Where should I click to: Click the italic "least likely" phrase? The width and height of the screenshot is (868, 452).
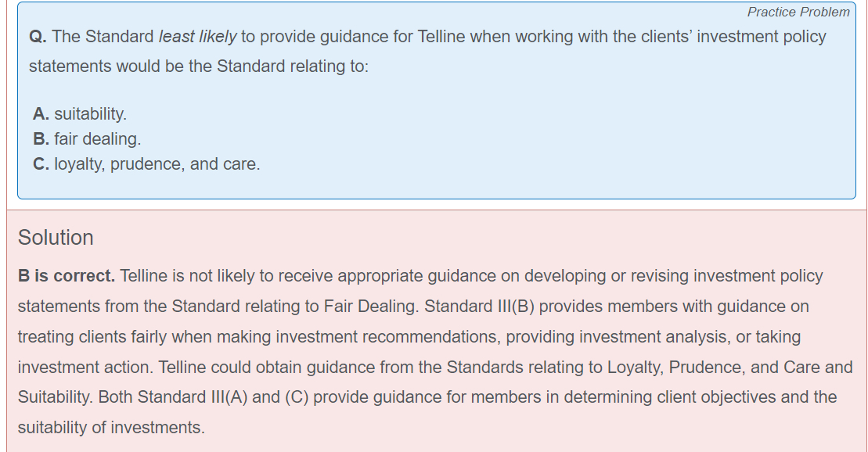[197, 37]
